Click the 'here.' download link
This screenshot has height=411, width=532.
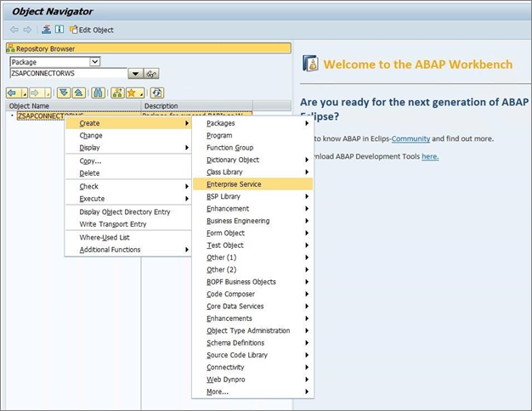[x=430, y=156]
